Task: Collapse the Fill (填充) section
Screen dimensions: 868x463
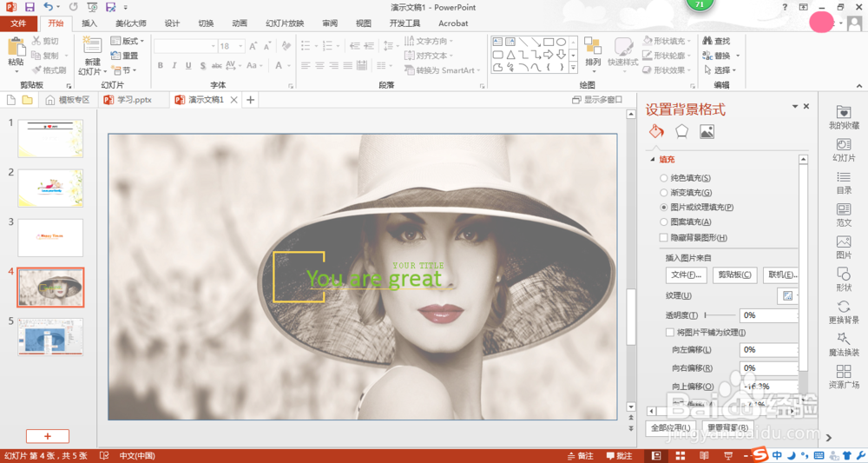Action: pyautogui.click(x=654, y=159)
